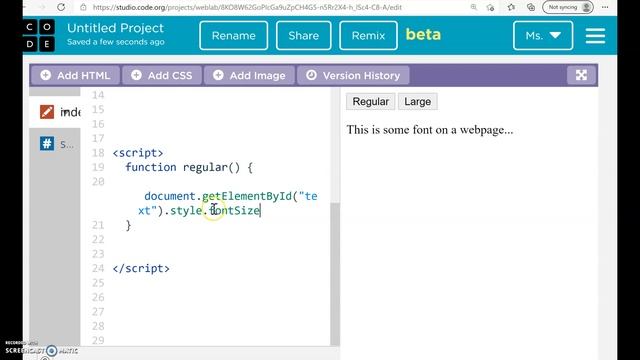Click Add CSS

coord(162,76)
